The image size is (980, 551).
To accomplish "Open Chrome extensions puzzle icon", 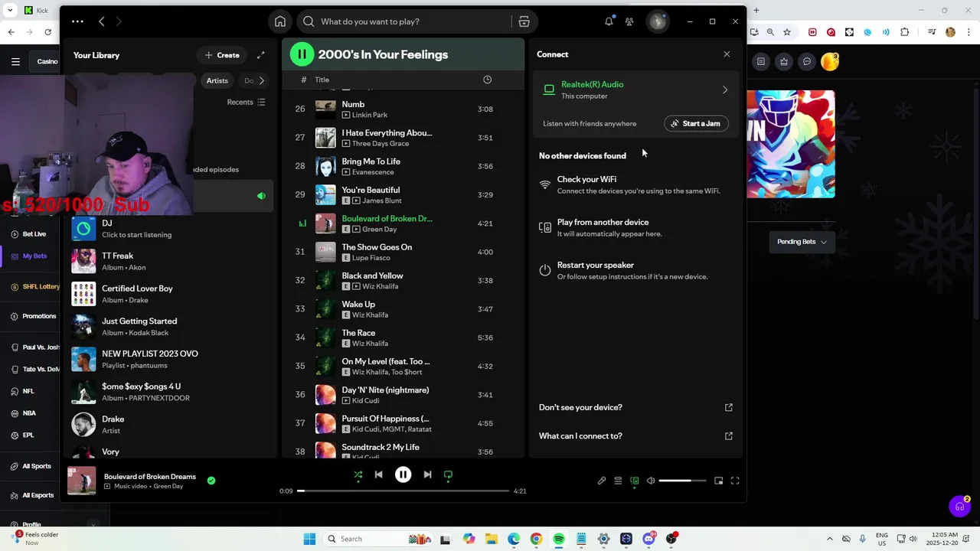I will point(905,32).
